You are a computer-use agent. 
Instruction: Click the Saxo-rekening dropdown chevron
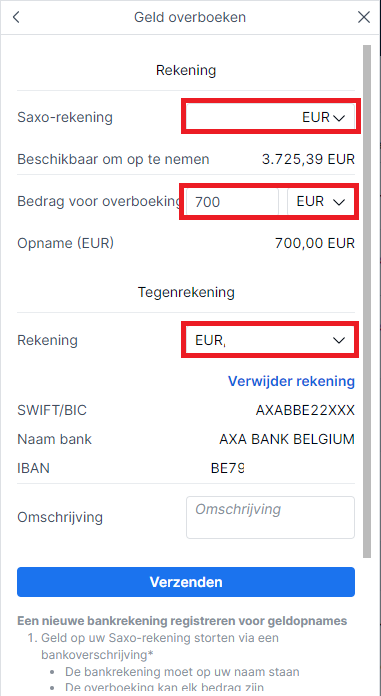click(339, 118)
